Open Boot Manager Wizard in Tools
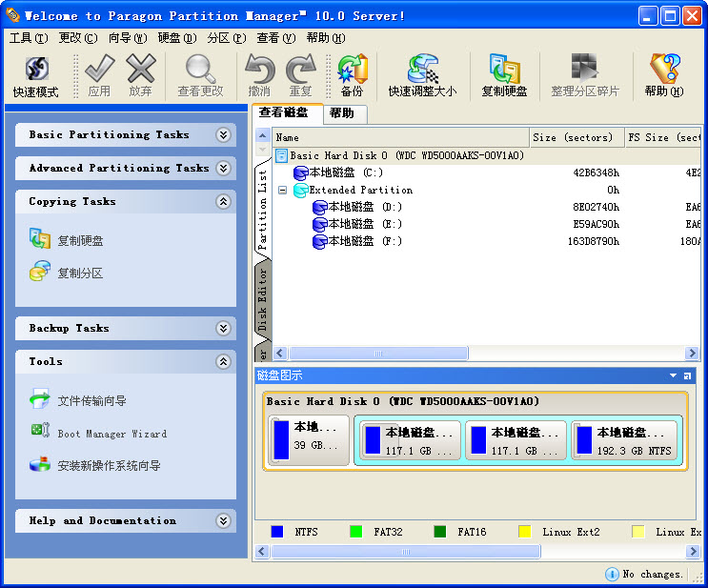Viewport: 708px width, 588px height. coord(111,434)
